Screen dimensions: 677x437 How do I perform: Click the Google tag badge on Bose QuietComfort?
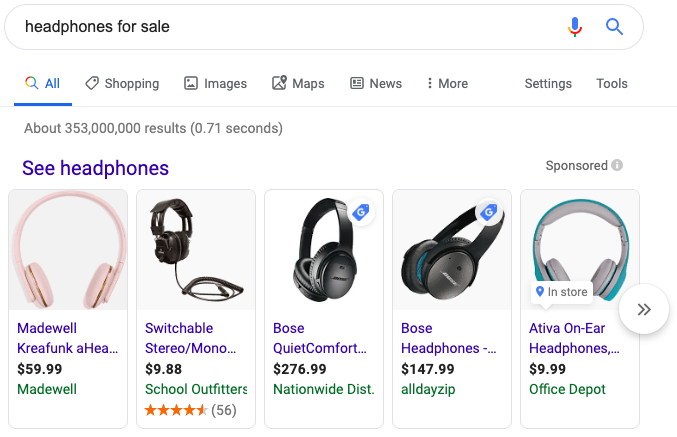361,212
